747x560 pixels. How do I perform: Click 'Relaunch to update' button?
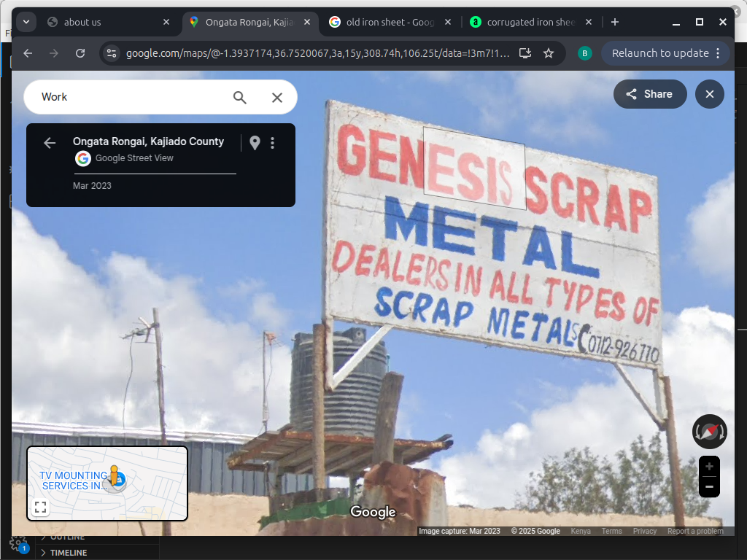(659, 53)
